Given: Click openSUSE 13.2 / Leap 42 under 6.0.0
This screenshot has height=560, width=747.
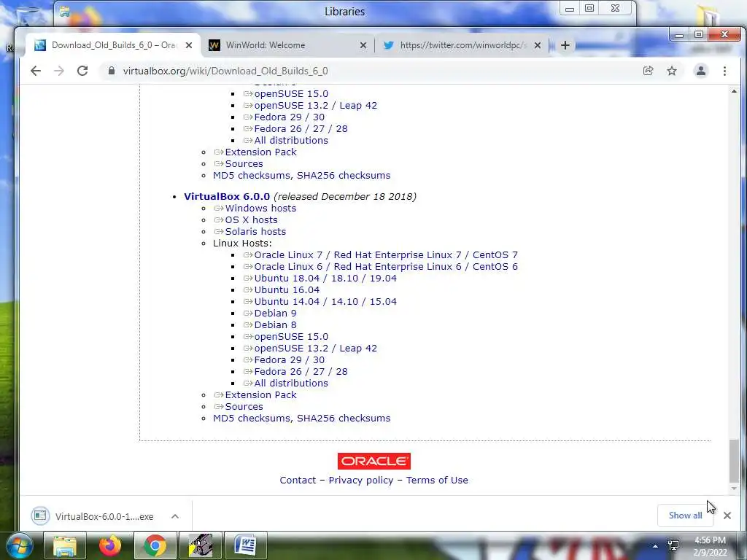Looking at the screenshot, I should 315,348.
